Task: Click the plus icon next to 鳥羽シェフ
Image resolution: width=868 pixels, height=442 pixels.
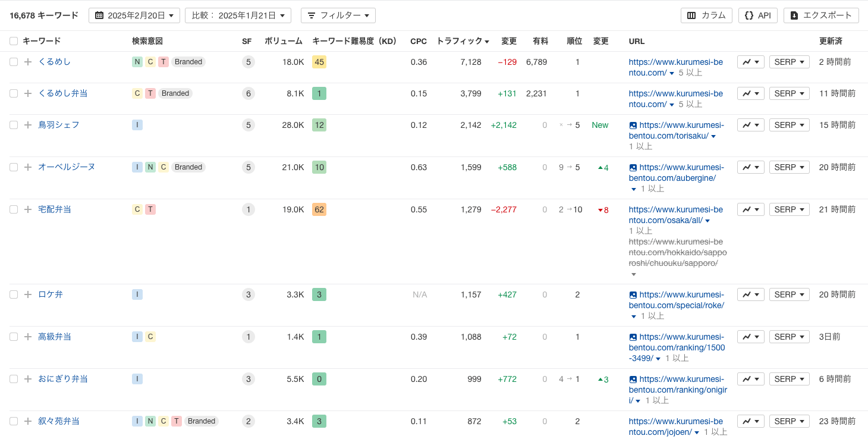Action: pyautogui.click(x=28, y=125)
